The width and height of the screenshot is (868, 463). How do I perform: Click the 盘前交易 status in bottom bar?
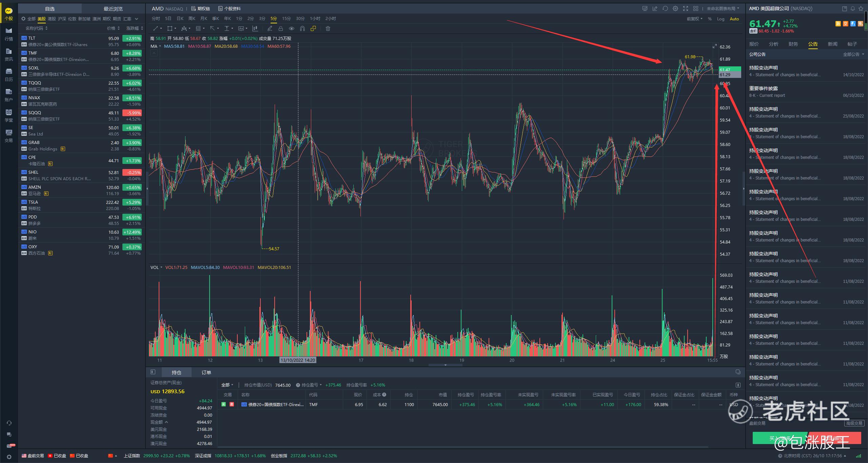click(x=33, y=456)
